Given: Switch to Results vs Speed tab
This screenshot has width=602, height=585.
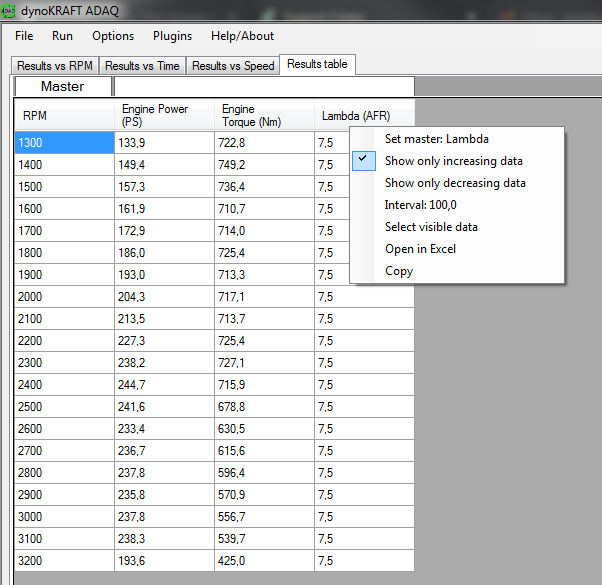Looking at the screenshot, I should [233, 66].
